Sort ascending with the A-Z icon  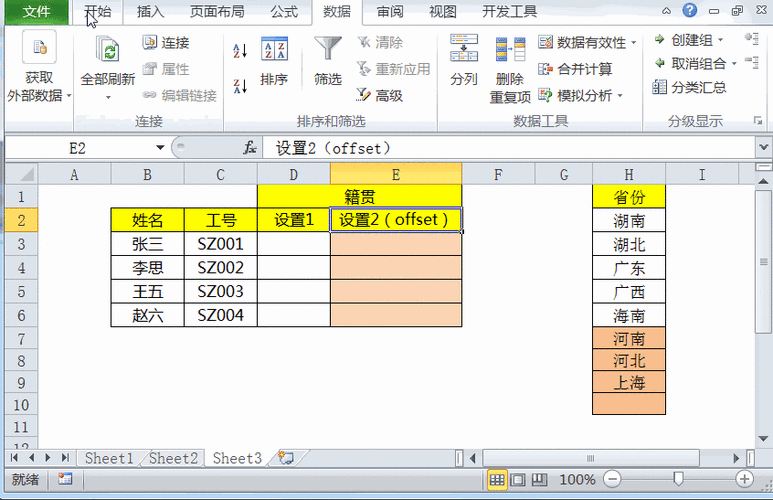(240, 50)
